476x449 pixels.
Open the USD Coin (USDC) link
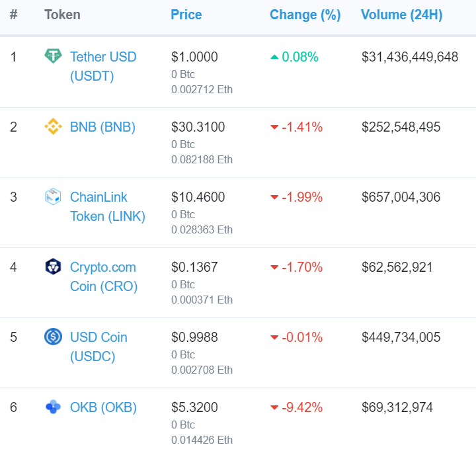(x=99, y=347)
